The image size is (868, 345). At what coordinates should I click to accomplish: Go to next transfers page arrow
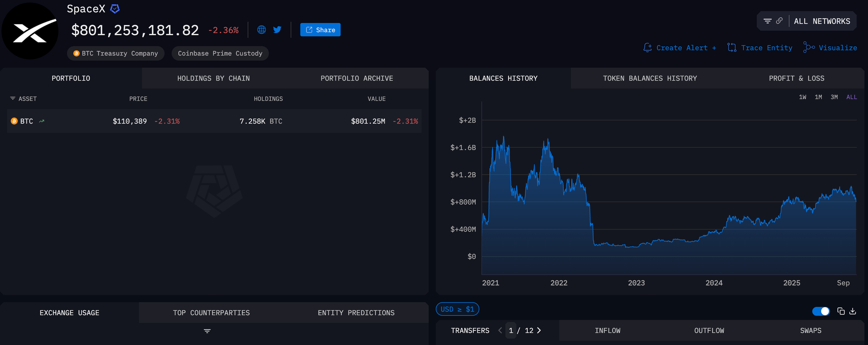[539, 330]
